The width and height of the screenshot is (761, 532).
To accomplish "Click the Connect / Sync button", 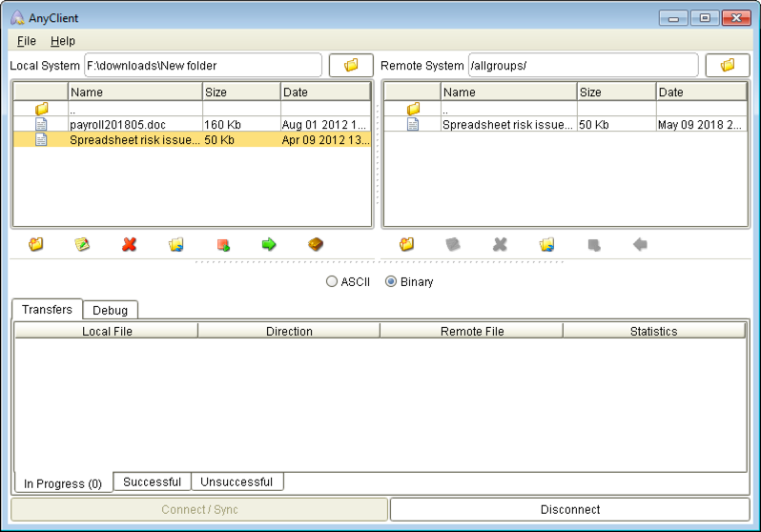I will (x=199, y=509).
